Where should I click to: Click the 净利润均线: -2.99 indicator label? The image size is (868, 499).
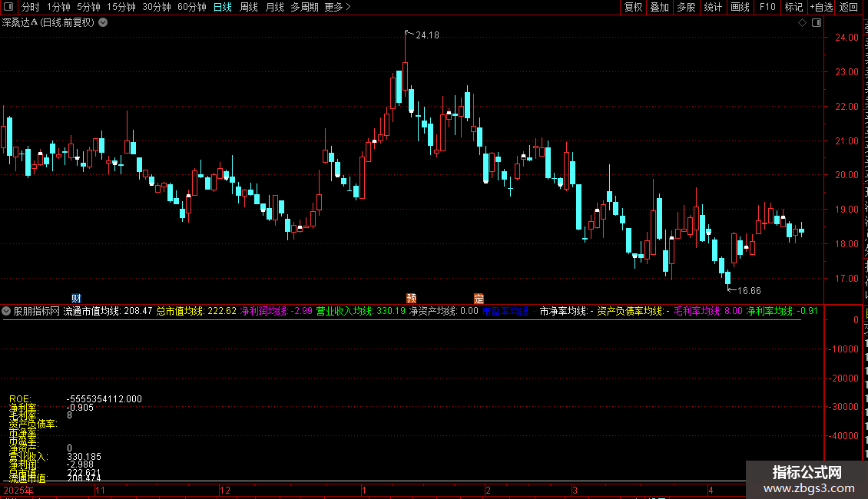click(277, 311)
